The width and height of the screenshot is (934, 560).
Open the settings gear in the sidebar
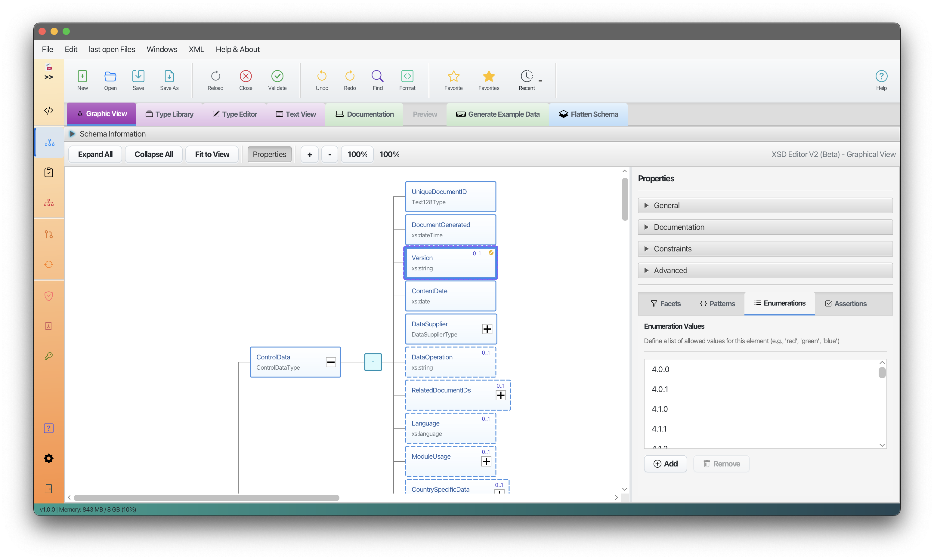49,458
